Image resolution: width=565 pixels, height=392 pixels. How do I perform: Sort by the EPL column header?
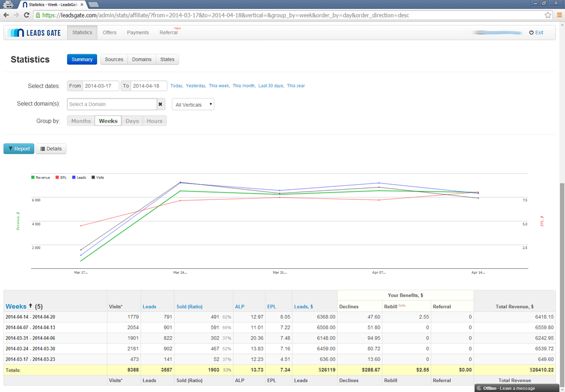point(272,307)
